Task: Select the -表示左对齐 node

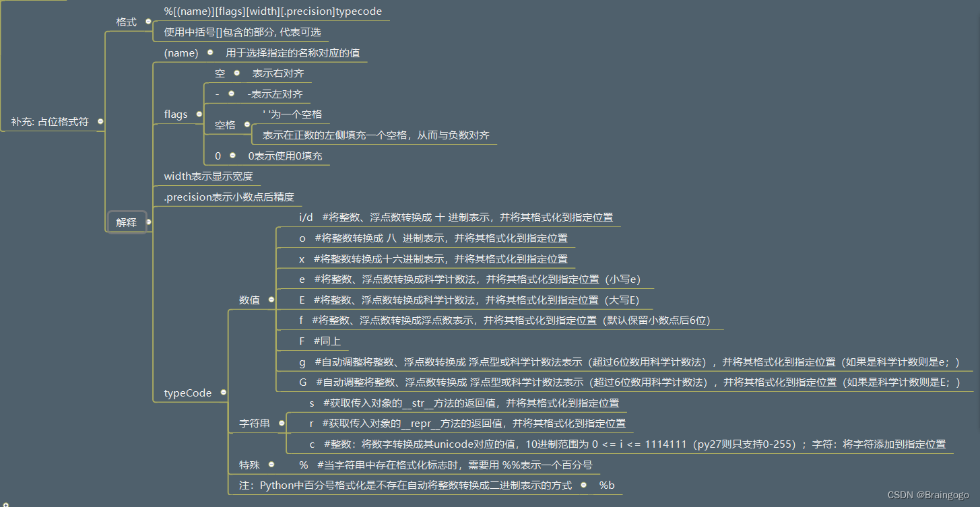Action: [x=275, y=94]
